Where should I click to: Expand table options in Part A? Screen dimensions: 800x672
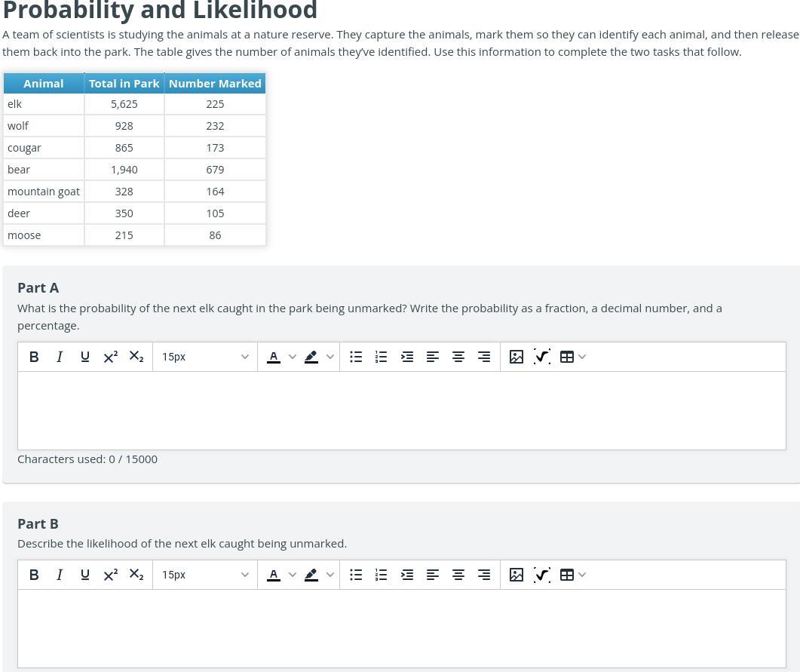click(x=582, y=357)
